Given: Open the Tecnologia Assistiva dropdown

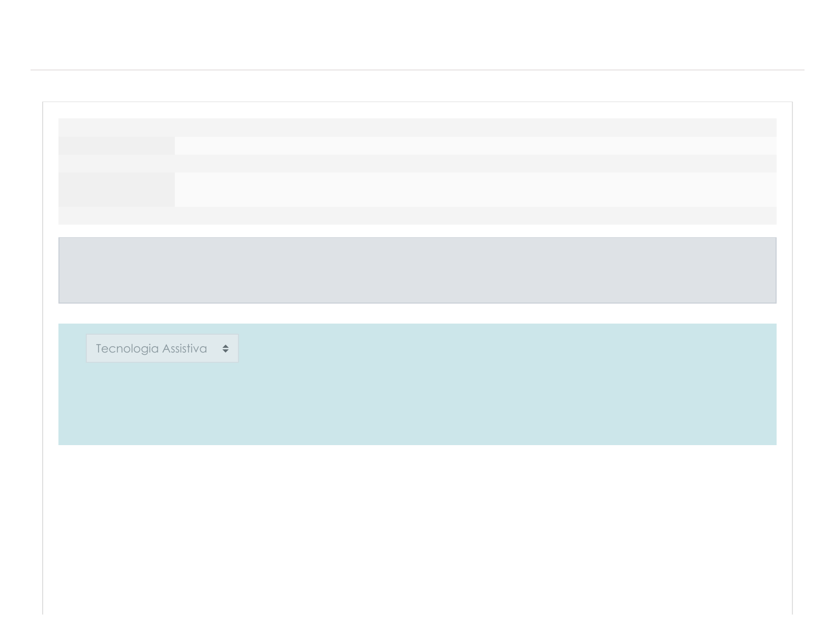Looking at the screenshot, I should (162, 348).
